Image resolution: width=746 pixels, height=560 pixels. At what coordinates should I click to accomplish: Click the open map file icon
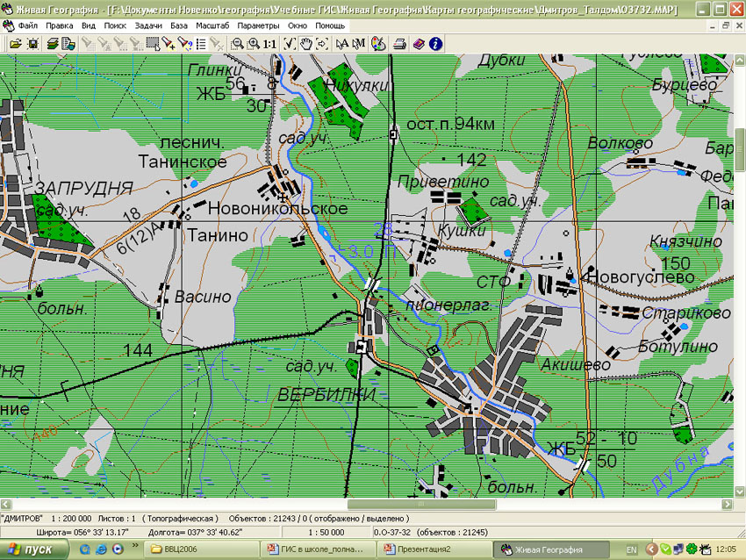click(x=15, y=43)
